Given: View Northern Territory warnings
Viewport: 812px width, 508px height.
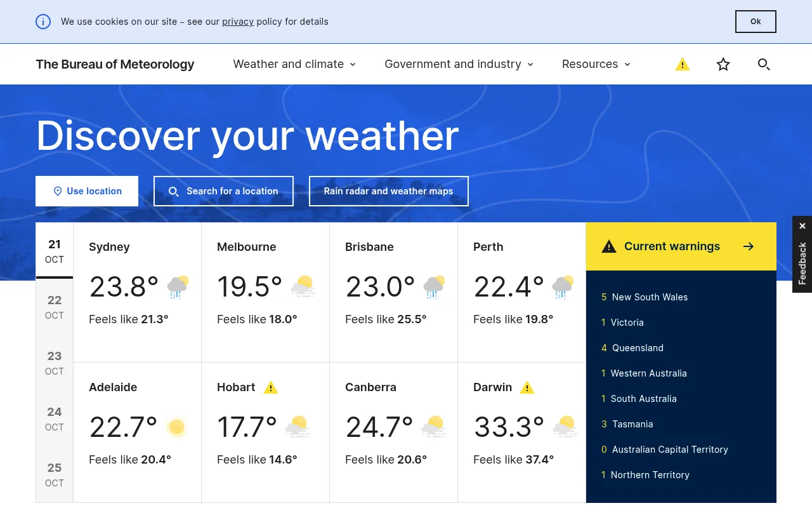Looking at the screenshot, I should pyautogui.click(x=645, y=475).
